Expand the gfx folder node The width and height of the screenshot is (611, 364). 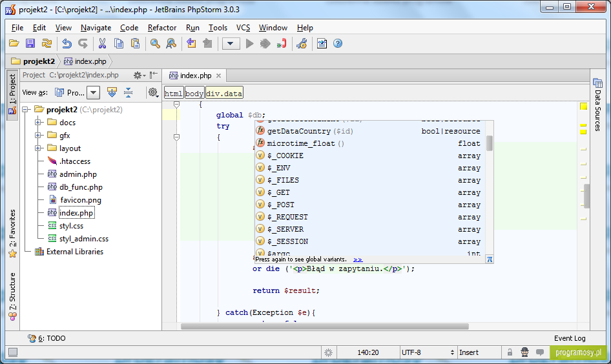[x=38, y=135]
